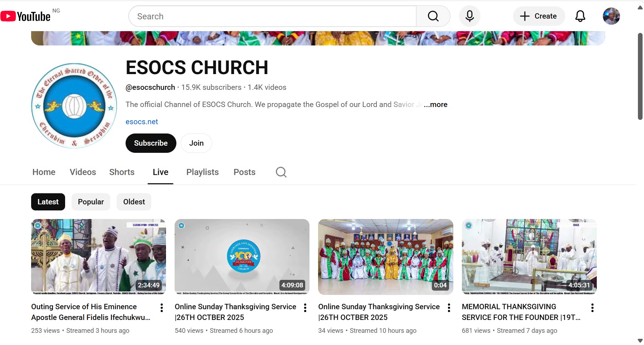
Task: Expand the channel description with ...more
Action: point(435,105)
